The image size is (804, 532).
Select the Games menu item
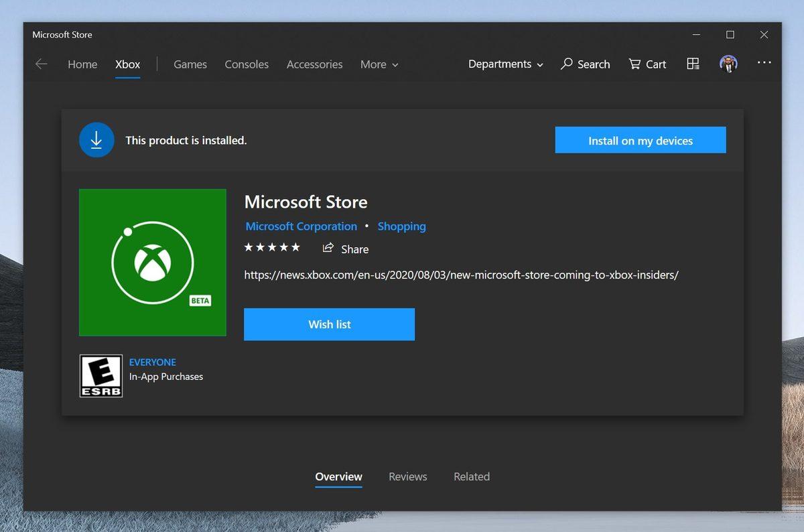pos(190,64)
